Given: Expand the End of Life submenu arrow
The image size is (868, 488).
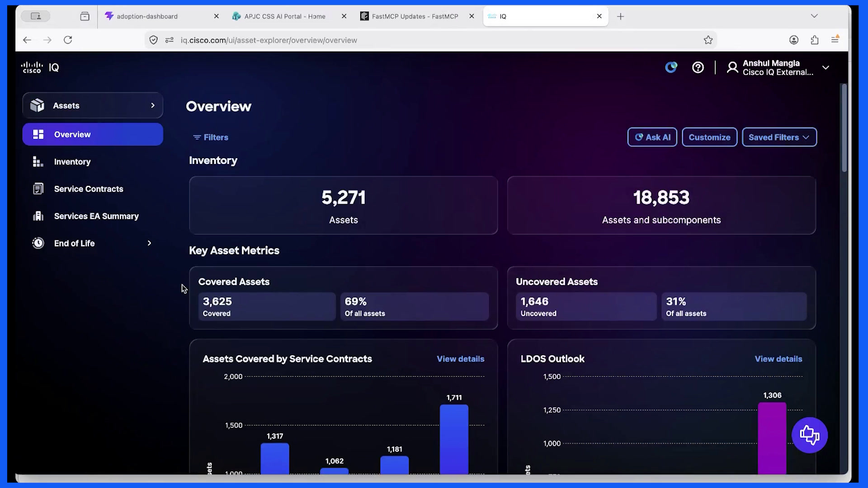Looking at the screenshot, I should [x=149, y=243].
